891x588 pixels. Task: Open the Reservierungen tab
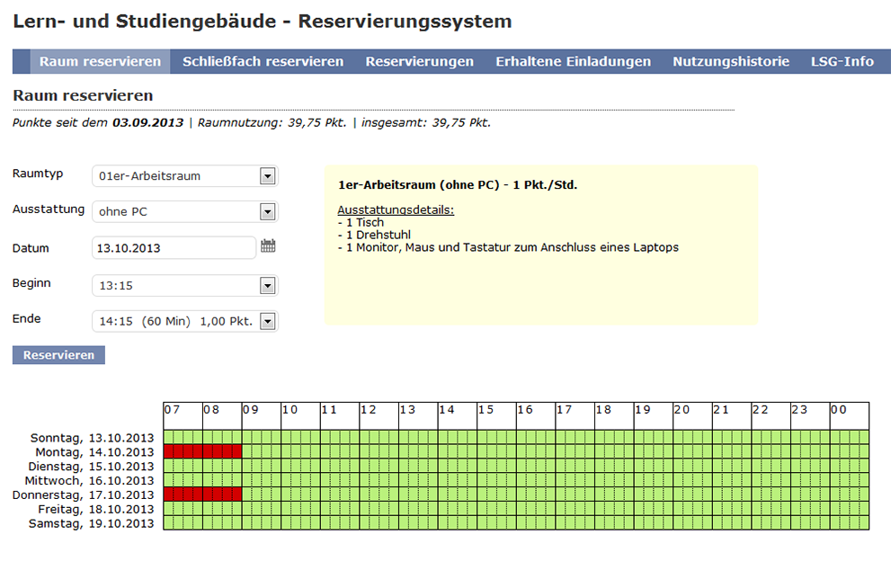419,61
